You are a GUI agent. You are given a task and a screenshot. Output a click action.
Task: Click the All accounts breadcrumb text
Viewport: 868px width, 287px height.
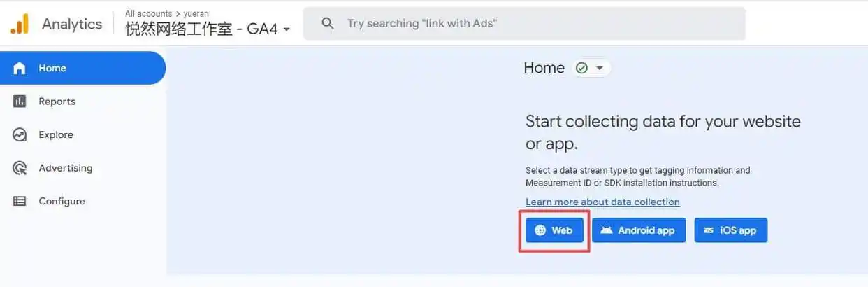[x=149, y=13]
